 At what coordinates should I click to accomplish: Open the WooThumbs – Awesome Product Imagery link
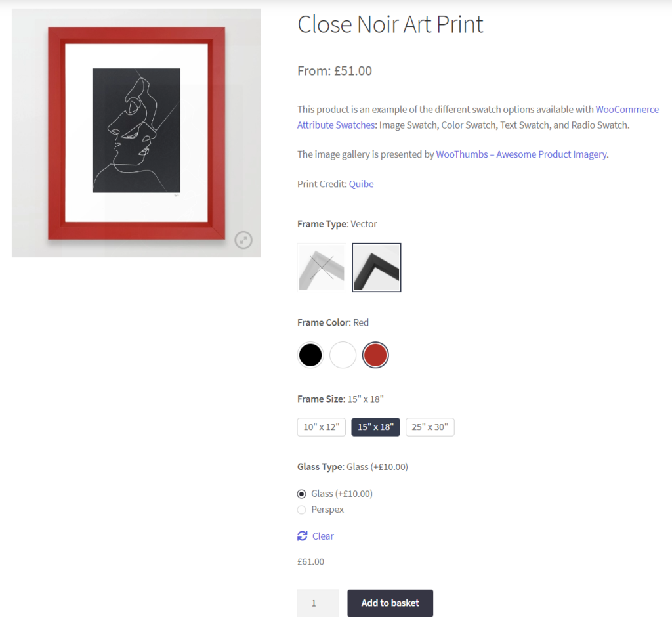click(521, 154)
